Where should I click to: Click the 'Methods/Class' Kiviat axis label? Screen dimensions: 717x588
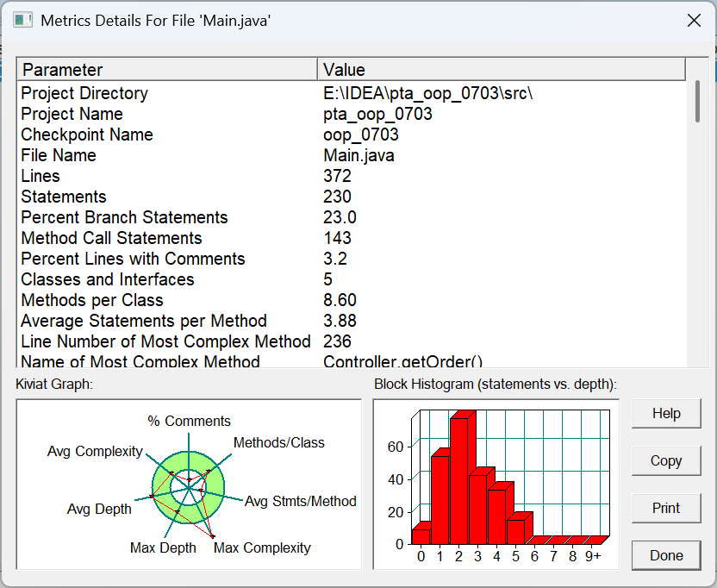(x=279, y=442)
